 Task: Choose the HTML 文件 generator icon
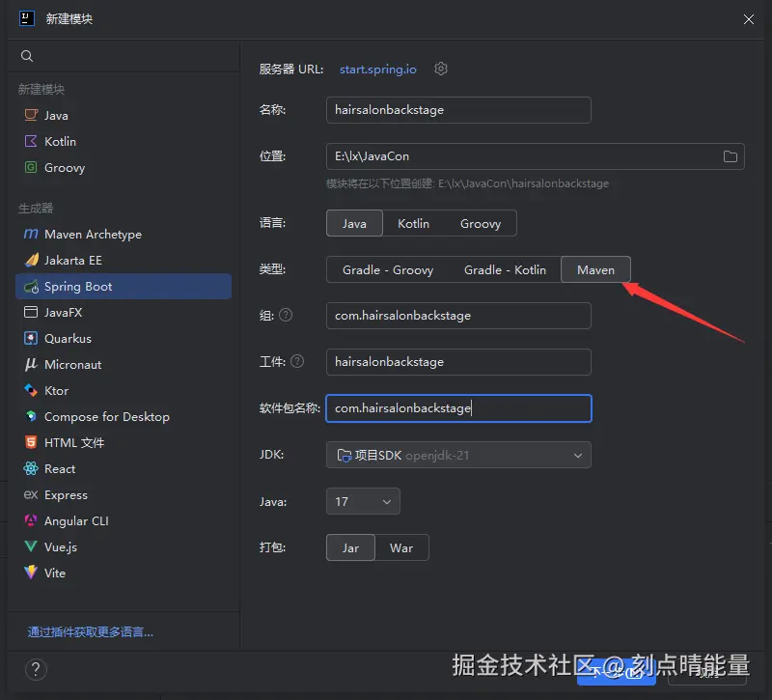(x=31, y=442)
